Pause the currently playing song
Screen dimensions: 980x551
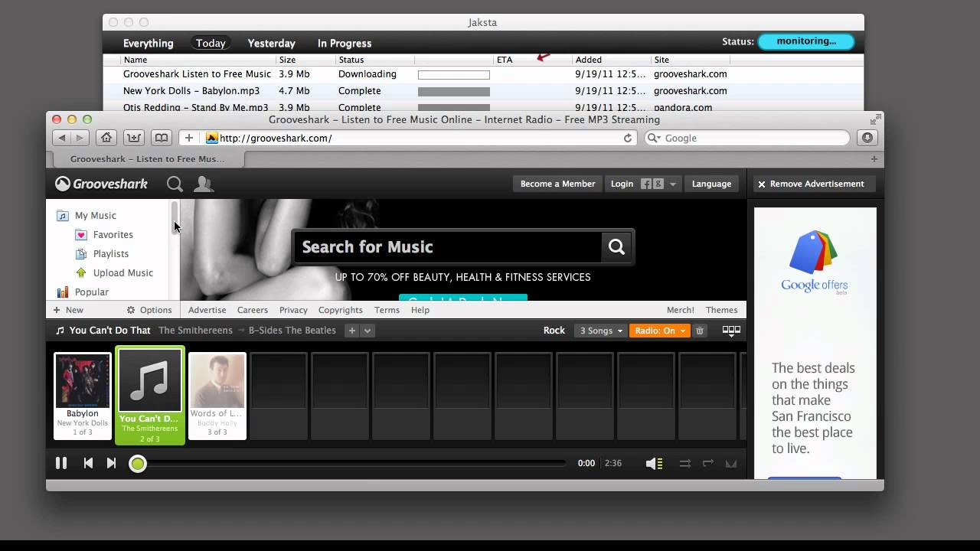point(61,463)
